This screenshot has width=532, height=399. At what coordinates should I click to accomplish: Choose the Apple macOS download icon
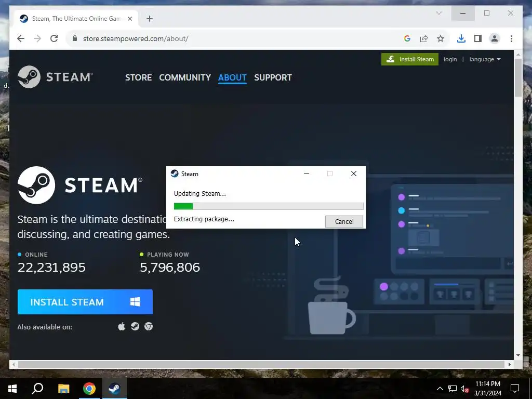tap(122, 327)
